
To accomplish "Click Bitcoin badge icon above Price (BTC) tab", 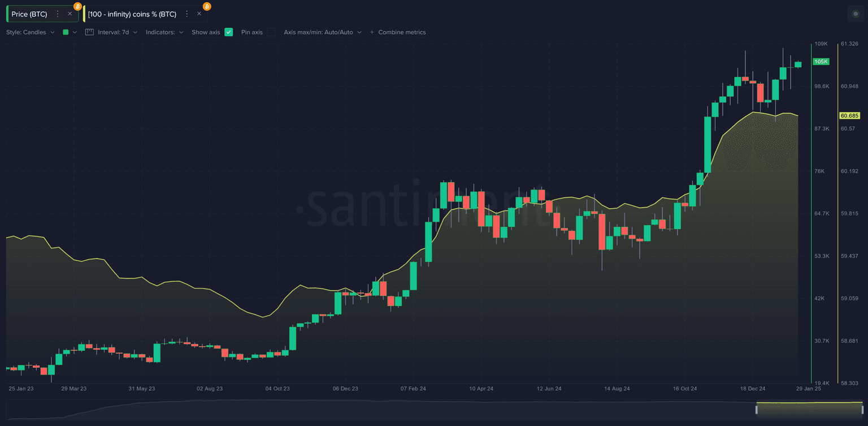I will pos(77,7).
